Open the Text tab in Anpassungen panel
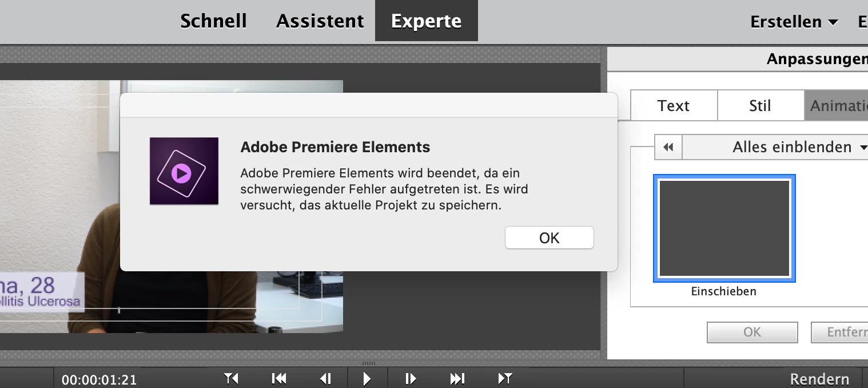868x388 pixels. click(x=674, y=105)
